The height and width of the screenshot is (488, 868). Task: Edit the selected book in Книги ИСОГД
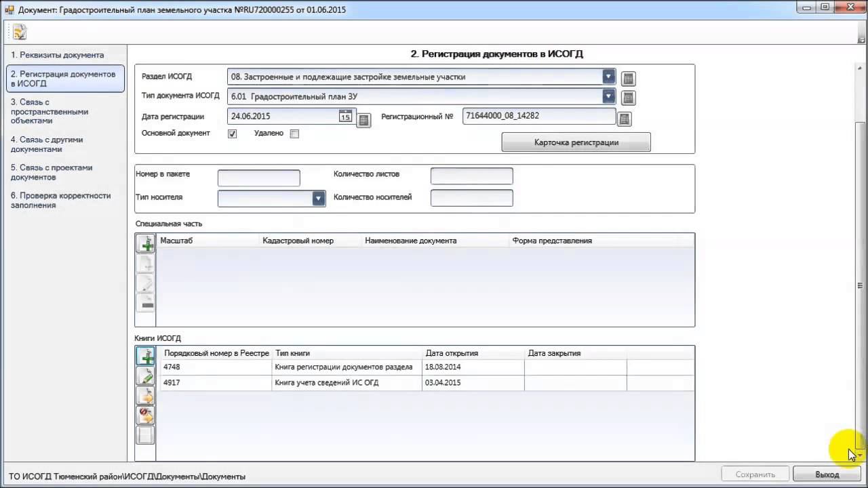[145, 375]
